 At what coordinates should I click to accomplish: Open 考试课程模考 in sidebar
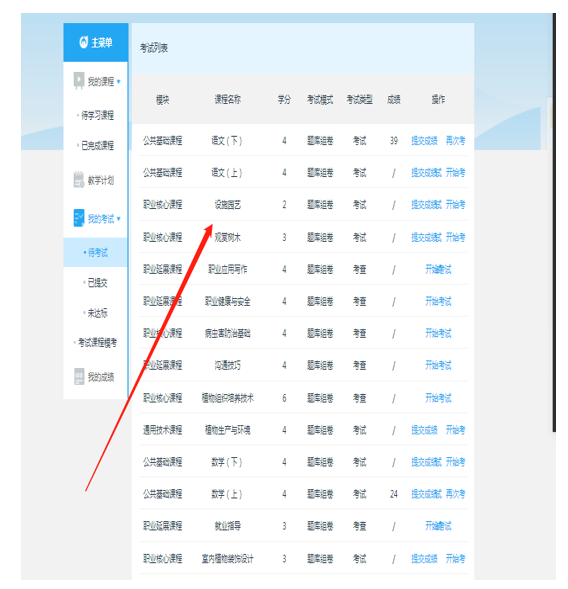coord(97,342)
